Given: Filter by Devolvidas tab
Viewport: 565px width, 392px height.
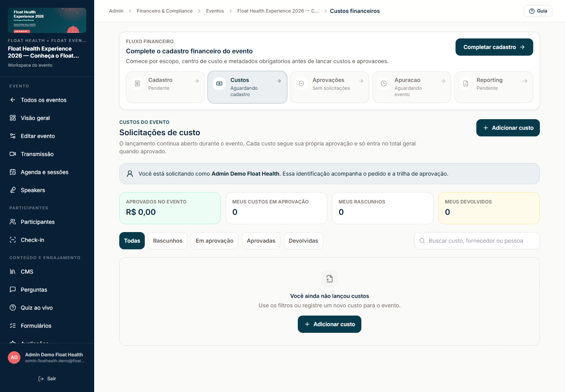Looking at the screenshot, I should point(303,241).
